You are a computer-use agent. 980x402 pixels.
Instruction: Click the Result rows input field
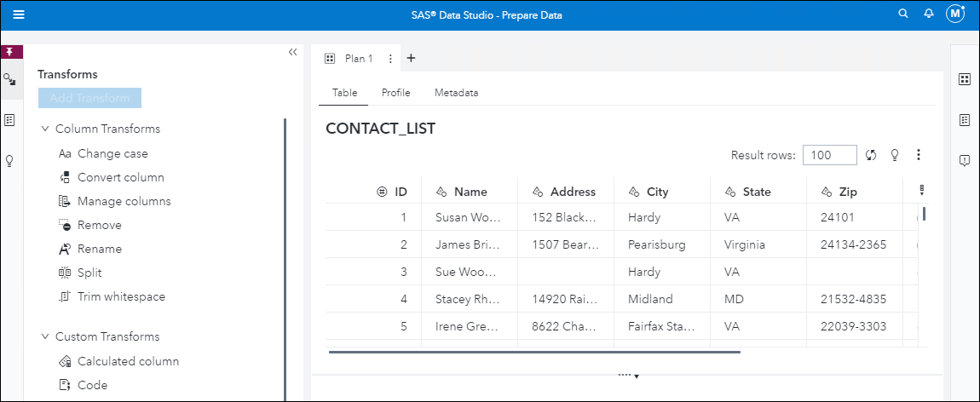pyautogui.click(x=829, y=155)
